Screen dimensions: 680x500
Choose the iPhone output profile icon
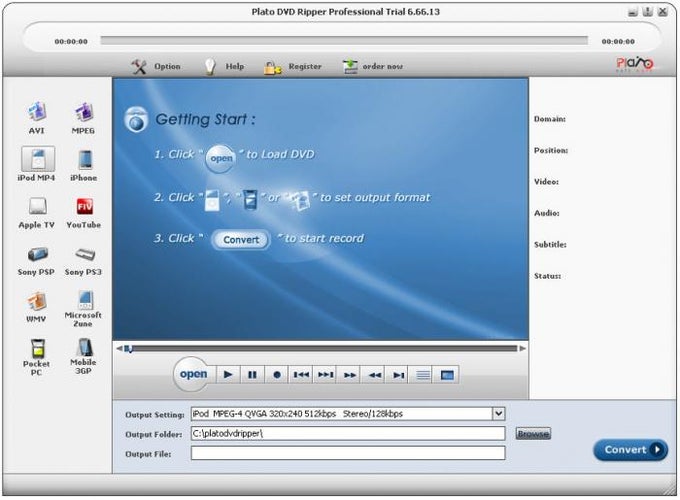point(85,159)
